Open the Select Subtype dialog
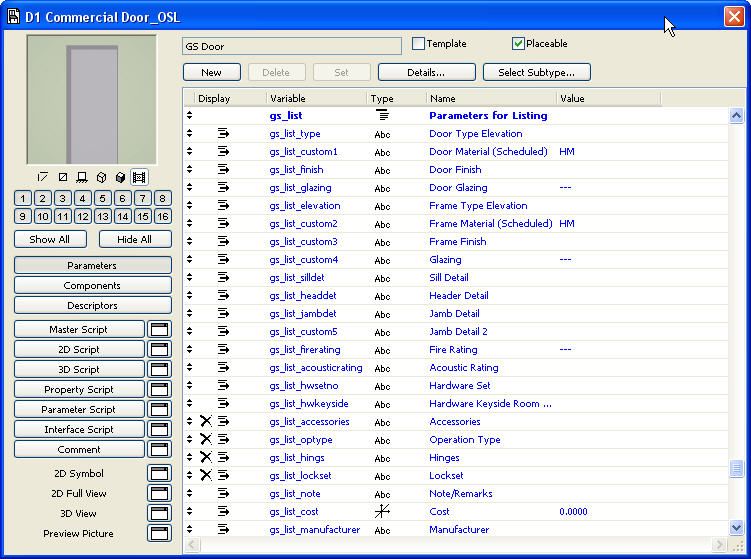 tap(536, 72)
